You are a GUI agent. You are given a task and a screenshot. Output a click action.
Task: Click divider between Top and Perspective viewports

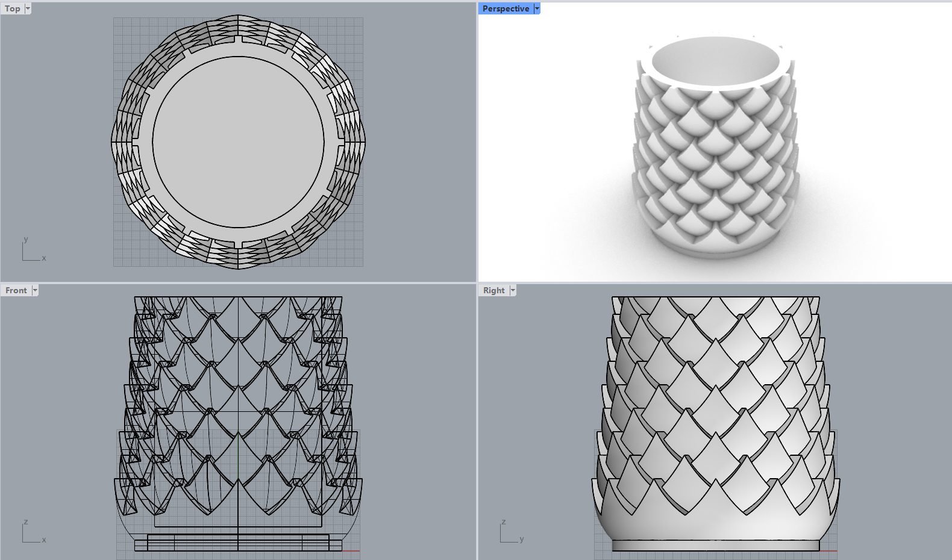point(477,142)
